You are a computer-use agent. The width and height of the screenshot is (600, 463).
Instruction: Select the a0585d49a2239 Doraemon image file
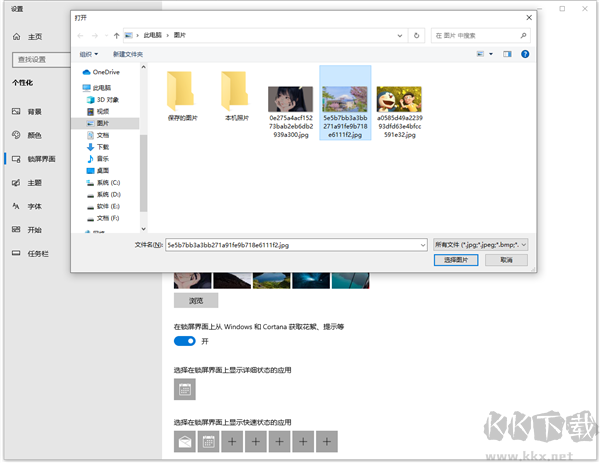click(399, 112)
